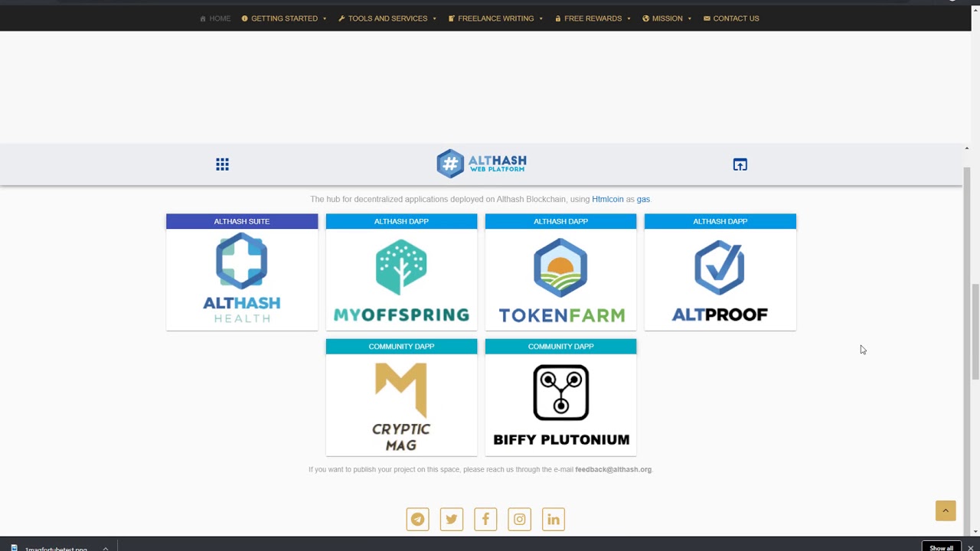The width and height of the screenshot is (980, 551).
Task: Open the Twitter social icon
Action: (x=452, y=519)
